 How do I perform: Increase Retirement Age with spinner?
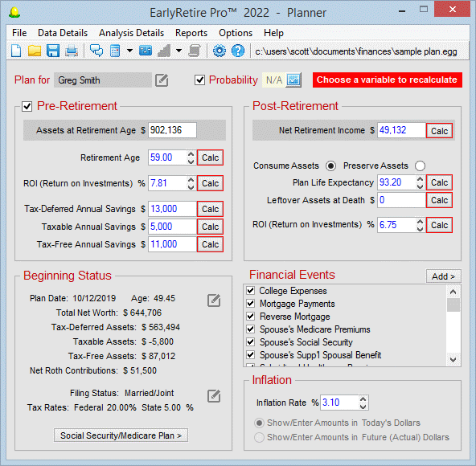[x=191, y=154]
